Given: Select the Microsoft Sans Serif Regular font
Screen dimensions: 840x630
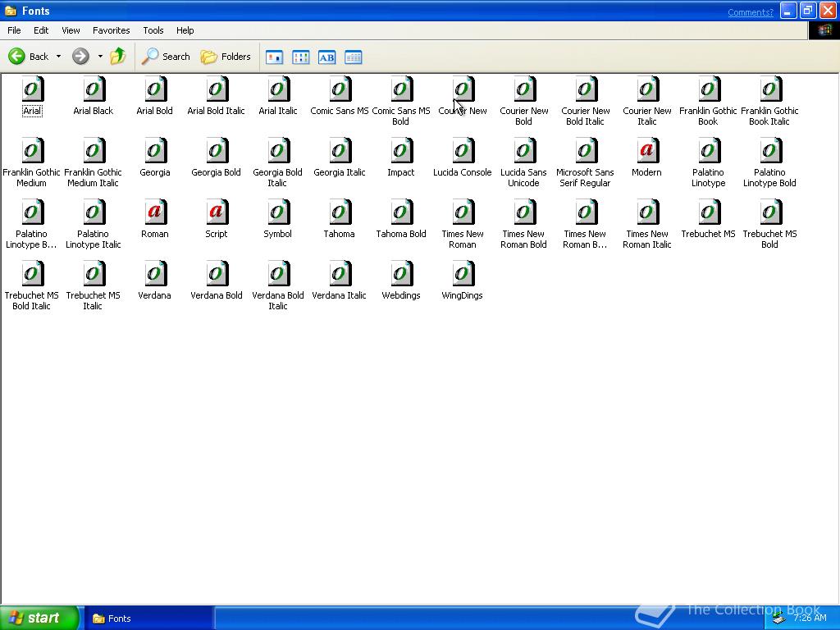Looking at the screenshot, I should [586, 151].
